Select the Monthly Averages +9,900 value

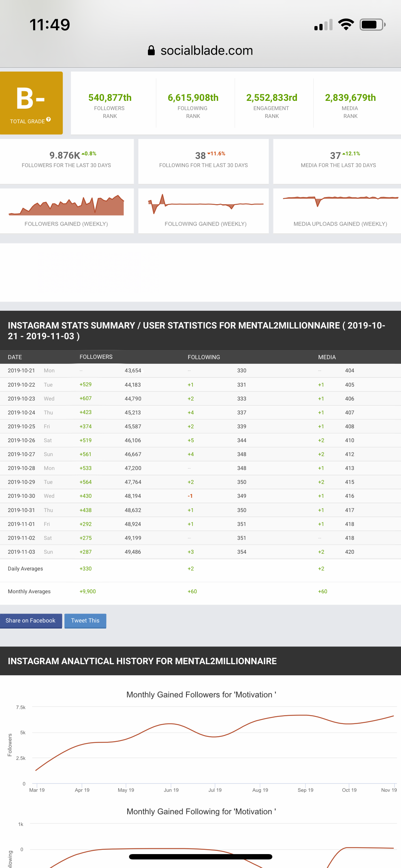(88, 591)
